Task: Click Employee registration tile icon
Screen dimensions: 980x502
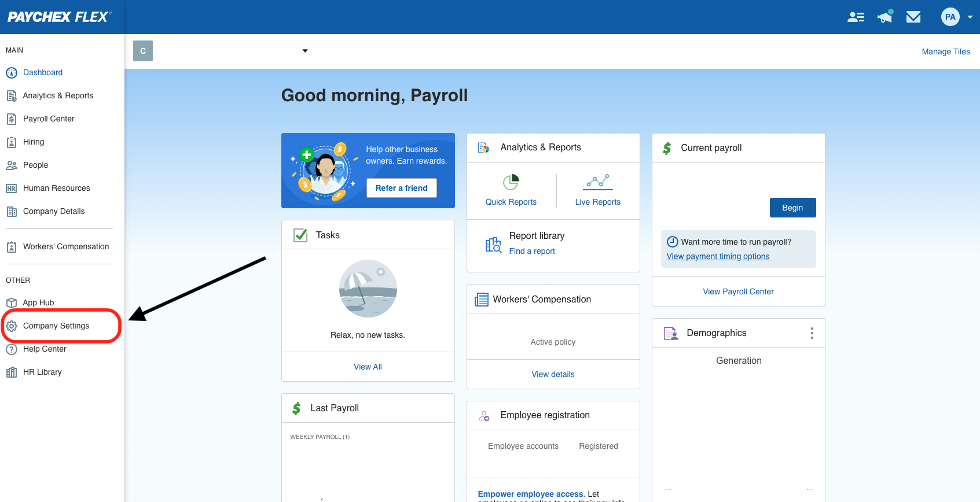Action: [485, 415]
